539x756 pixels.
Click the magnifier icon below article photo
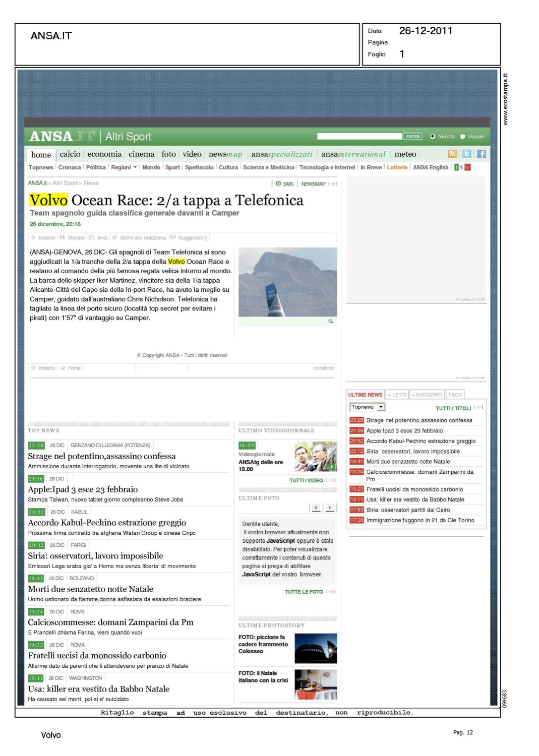(x=331, y=321)
